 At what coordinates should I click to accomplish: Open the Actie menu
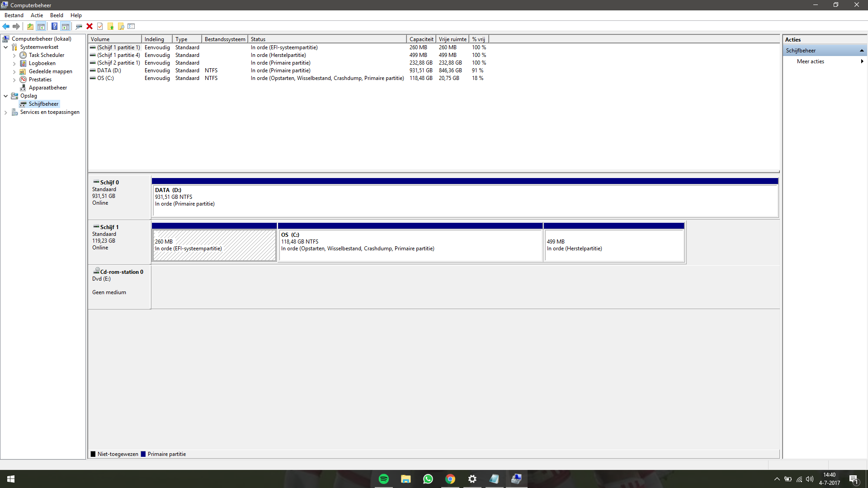coord(37,15)
